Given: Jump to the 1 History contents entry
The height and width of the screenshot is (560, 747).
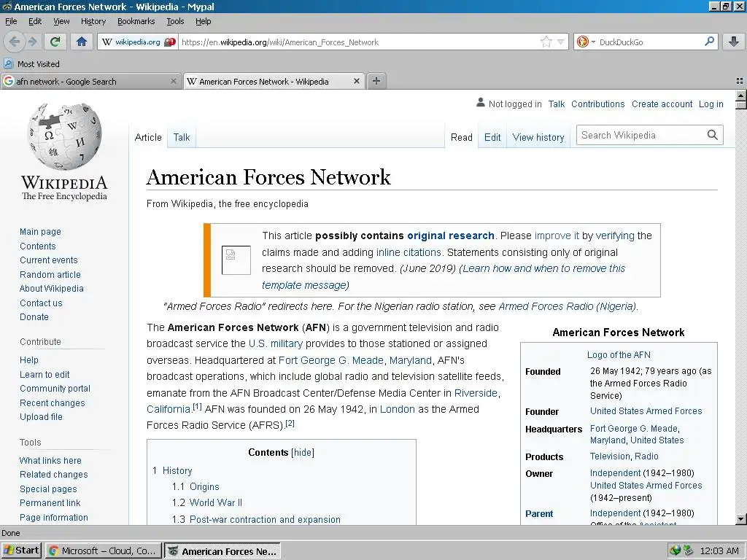Looking at the screenshot, I should (x=172, y=470).
